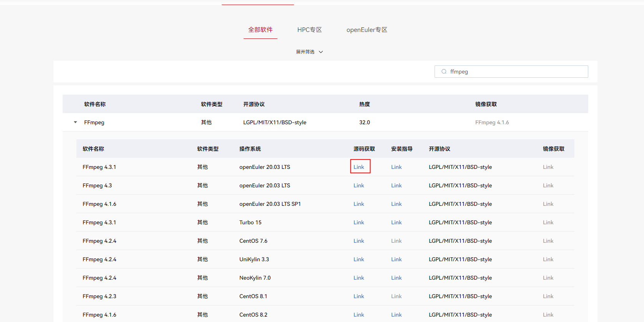Open source code Link for CentOS 8.2

click(359, 315)
